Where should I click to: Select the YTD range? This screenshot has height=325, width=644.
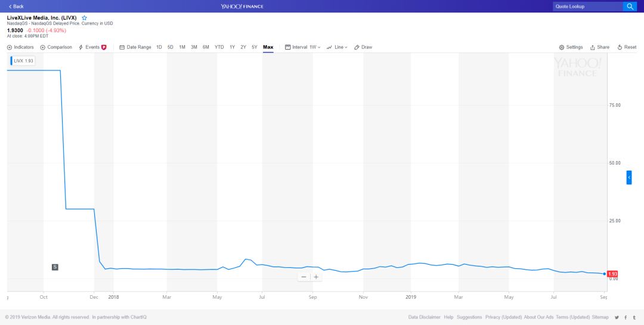[x=219, y=47]
